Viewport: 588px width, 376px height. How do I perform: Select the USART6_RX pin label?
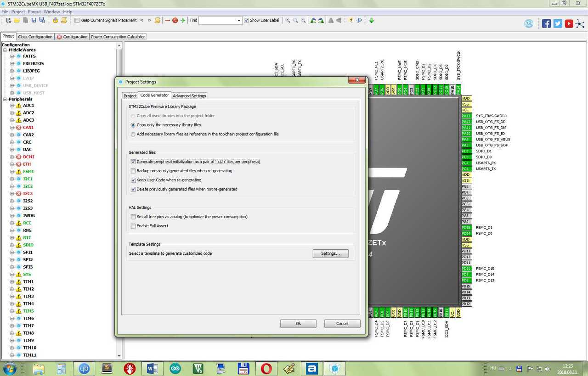pyautogui.click(x=486, y=163)
